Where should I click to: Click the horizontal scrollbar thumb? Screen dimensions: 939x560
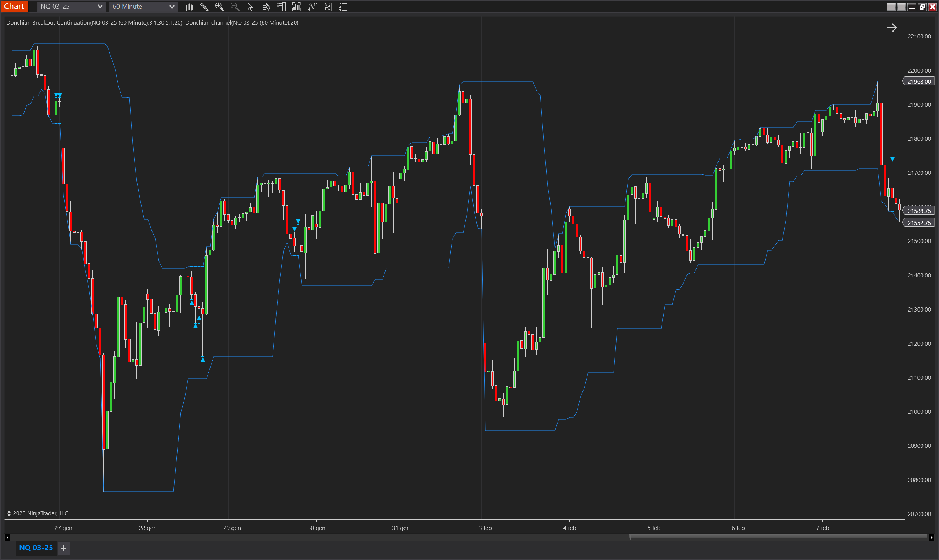(x=778, y=537)
